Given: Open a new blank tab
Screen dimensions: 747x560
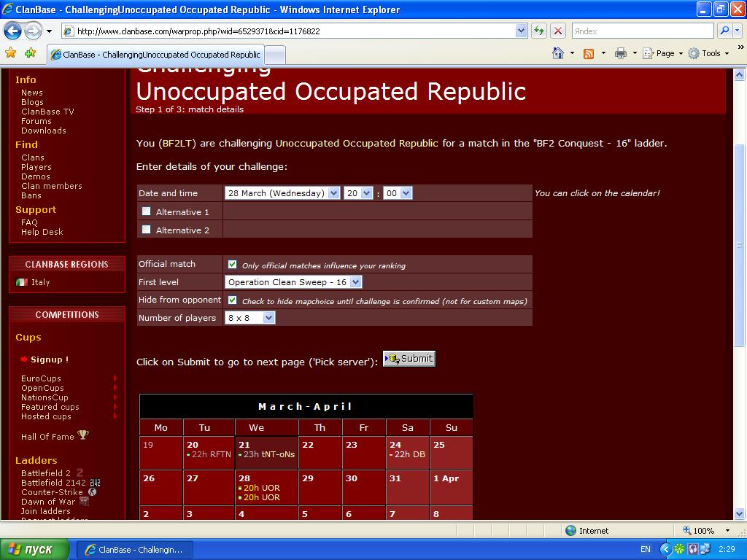Looking at the screenshot, I should coord(275,55).
